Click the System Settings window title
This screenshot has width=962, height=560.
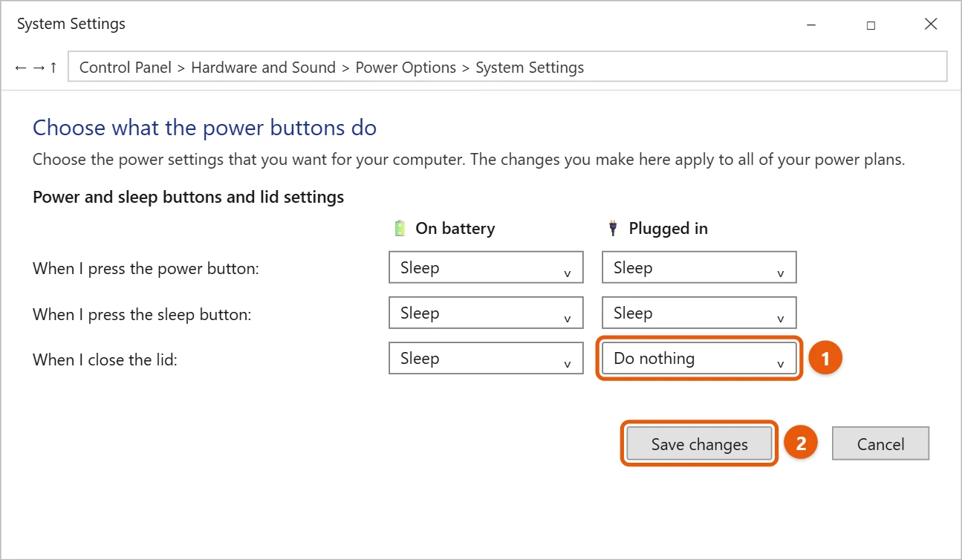click(71, 25)
